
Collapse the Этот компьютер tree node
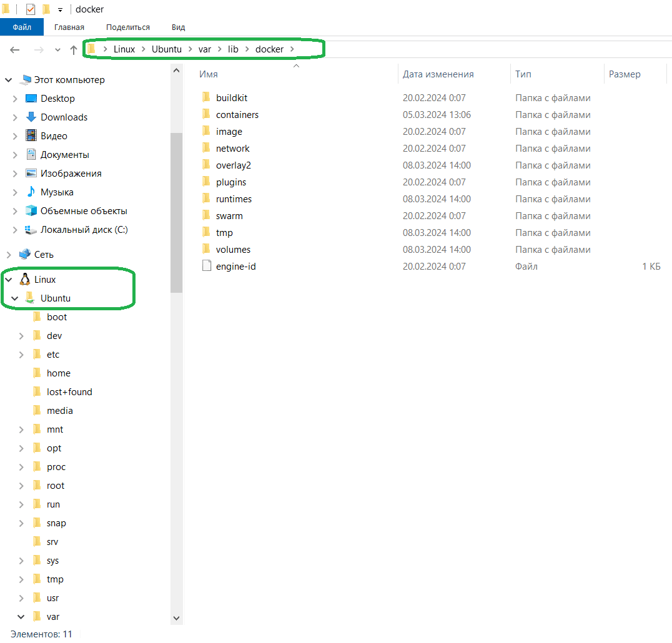(x=9, y=80)
